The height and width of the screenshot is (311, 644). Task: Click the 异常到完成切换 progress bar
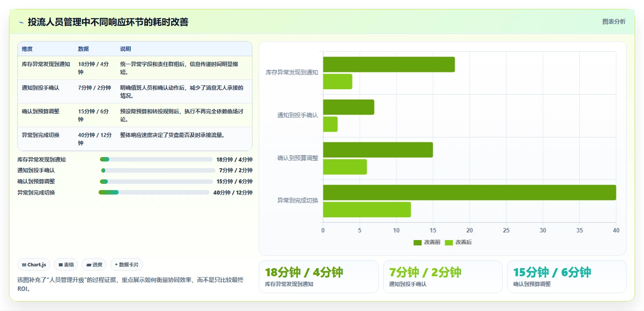point(154,193)
